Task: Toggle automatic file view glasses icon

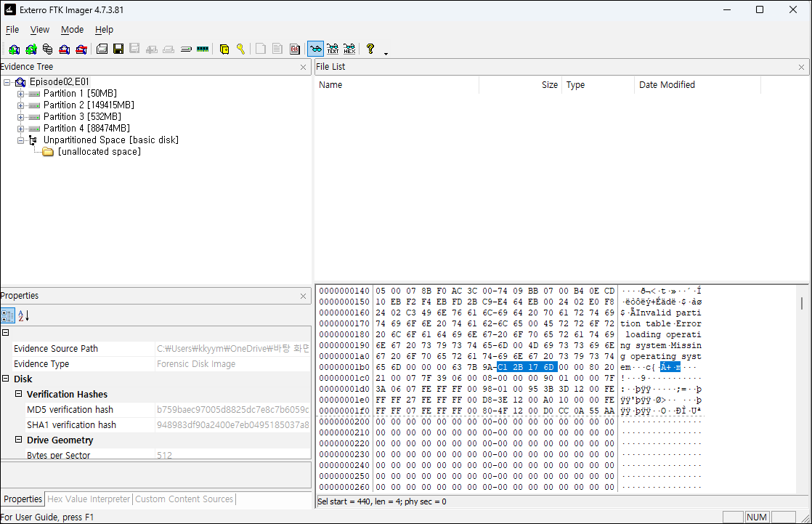Action: 315,49
